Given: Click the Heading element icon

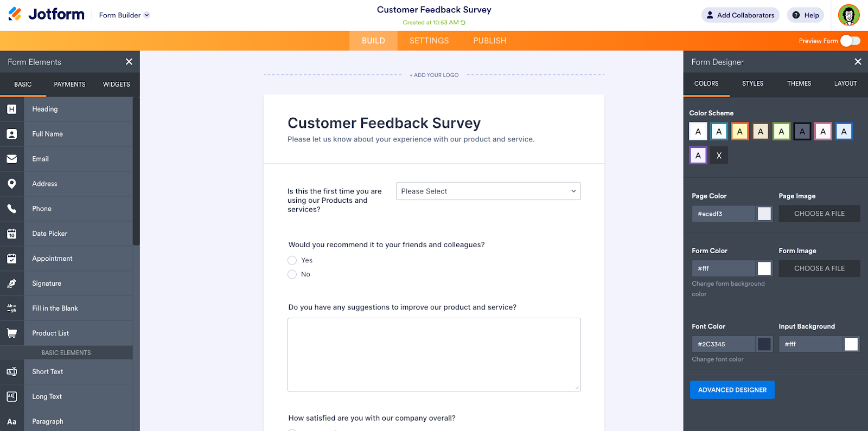Looking at the screenshot, I should click(12, 109).
